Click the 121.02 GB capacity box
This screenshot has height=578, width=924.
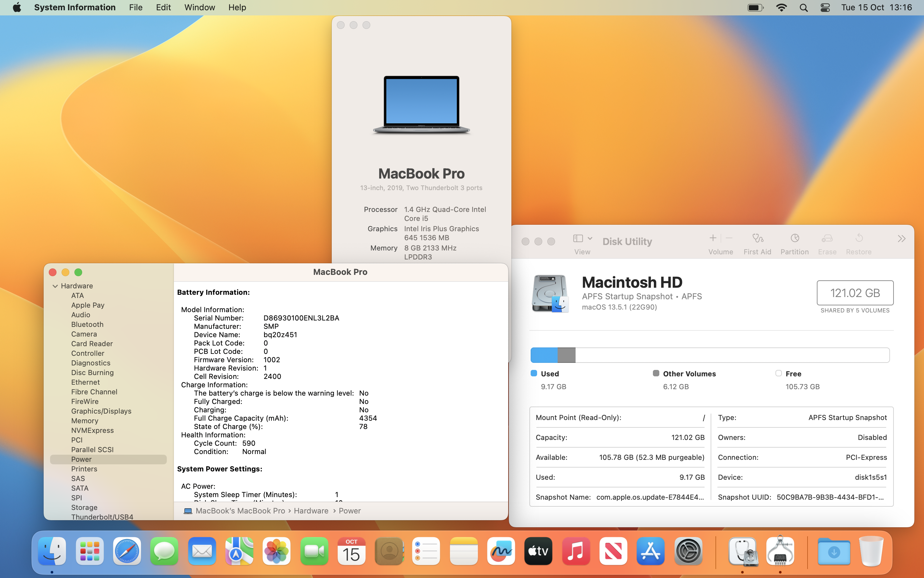855,293
